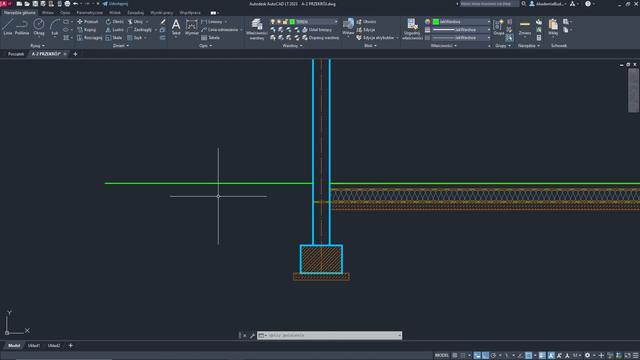Select the Zmierz measure tool
This screenshot has width=640, height=360.
tap(525, 27)
